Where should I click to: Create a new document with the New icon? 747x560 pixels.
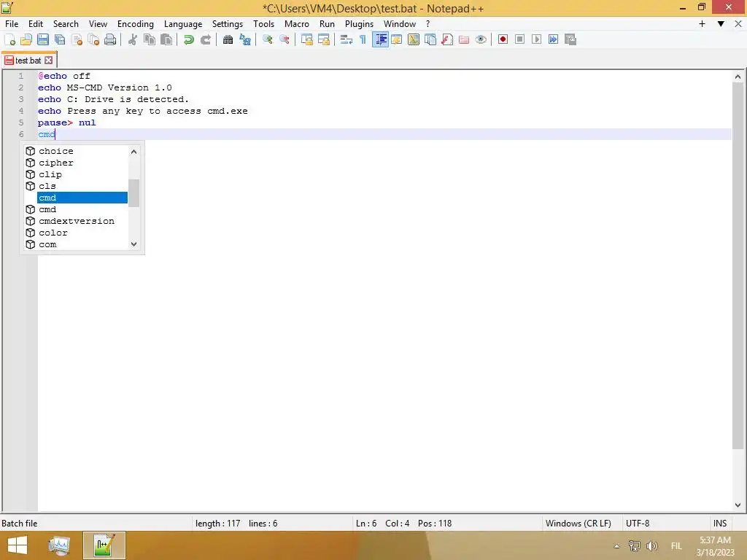[x=9, y=39]
